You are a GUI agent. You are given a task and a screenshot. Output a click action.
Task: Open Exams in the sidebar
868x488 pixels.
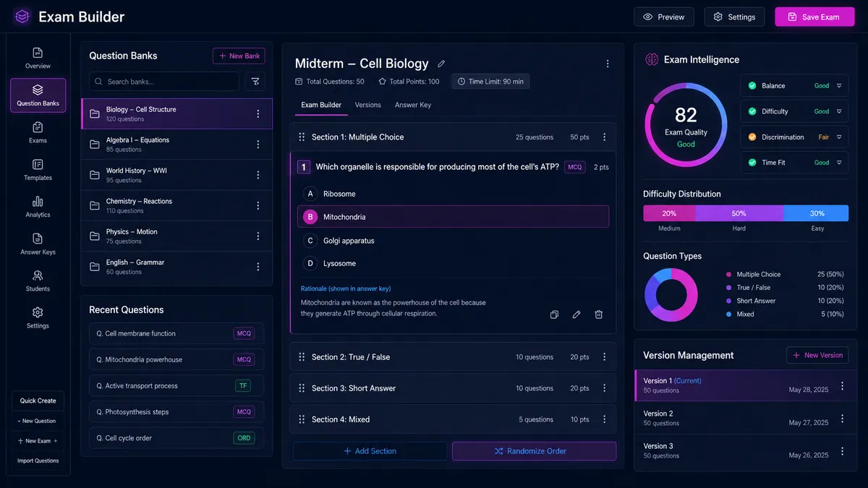(38, 133)
